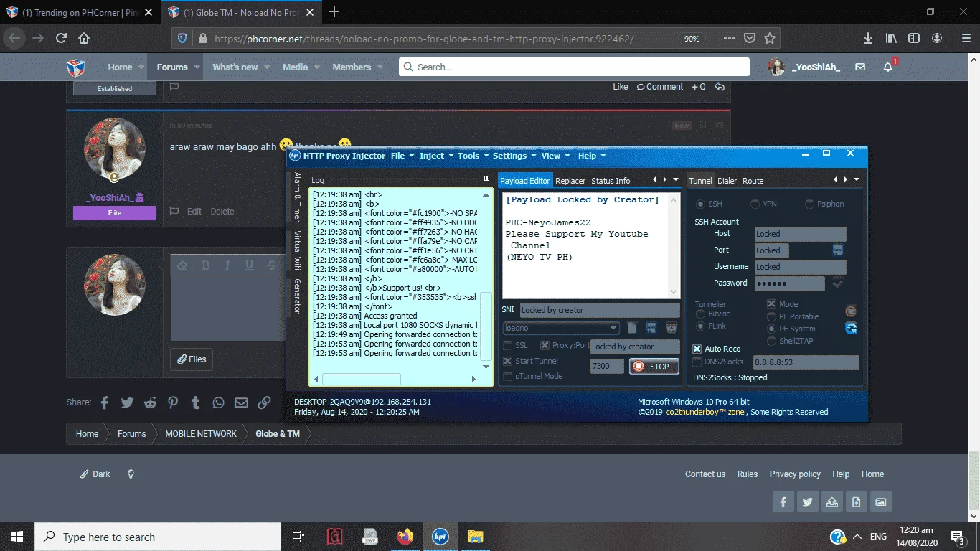The height and width of the screenshot is (551, 980).
Task: Click the checkmark icon beside Password field
Action: click(x=837, y=283)
